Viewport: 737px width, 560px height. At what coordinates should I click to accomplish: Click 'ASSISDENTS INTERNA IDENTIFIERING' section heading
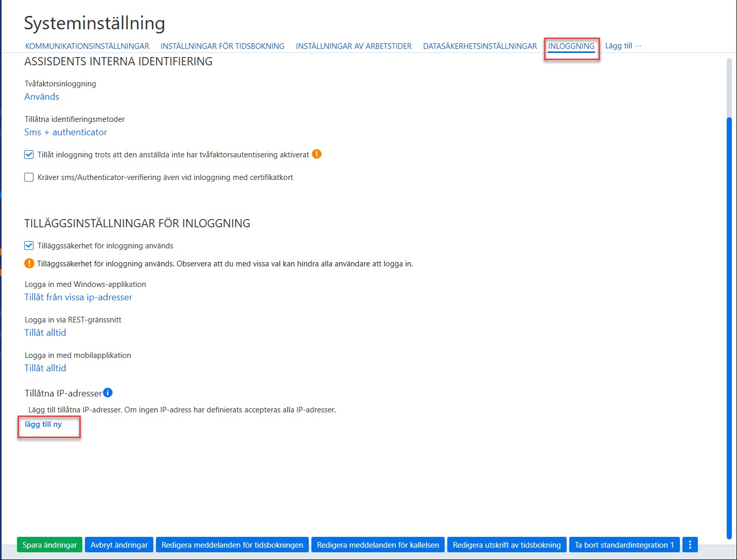pos(118,61)
